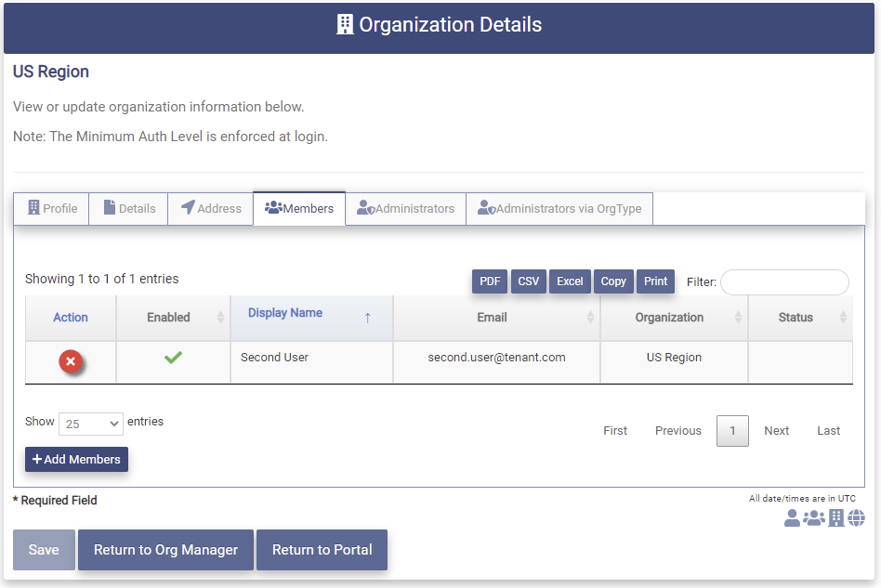Select the Members tab
881x588 pixels.
click(x=299, y=208)
